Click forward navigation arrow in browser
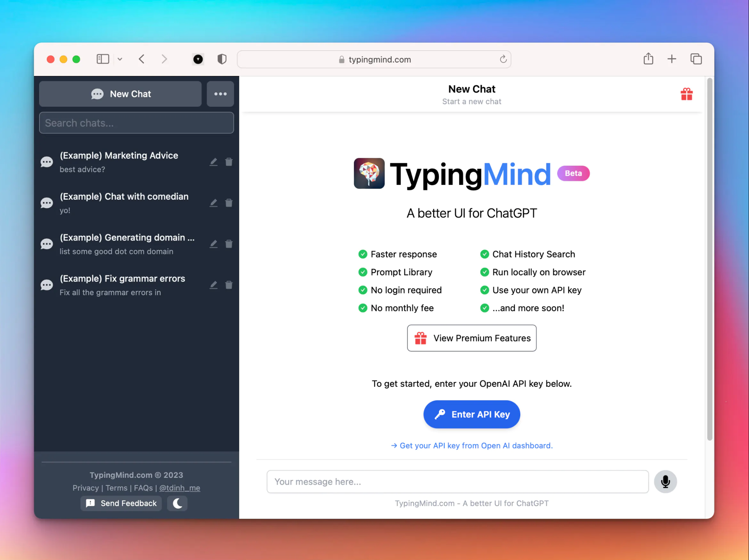Viewport: 749px width, 560px height. pos(165,59)
